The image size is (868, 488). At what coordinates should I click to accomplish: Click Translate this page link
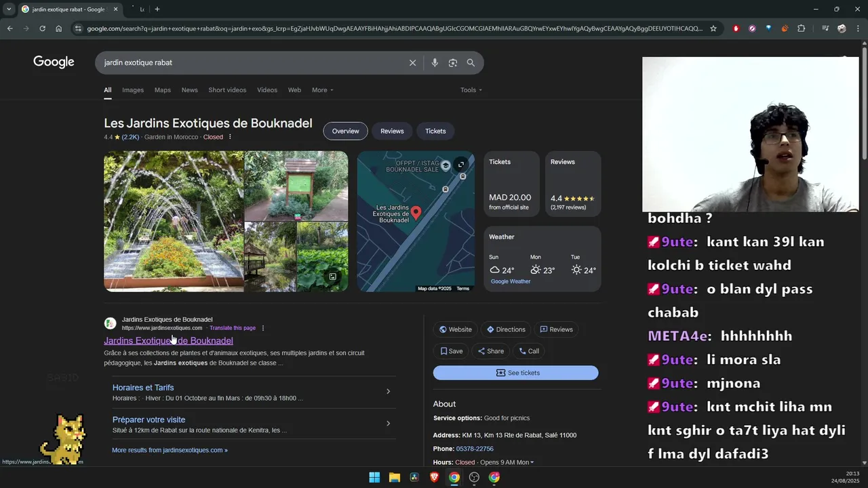[233, 328]
